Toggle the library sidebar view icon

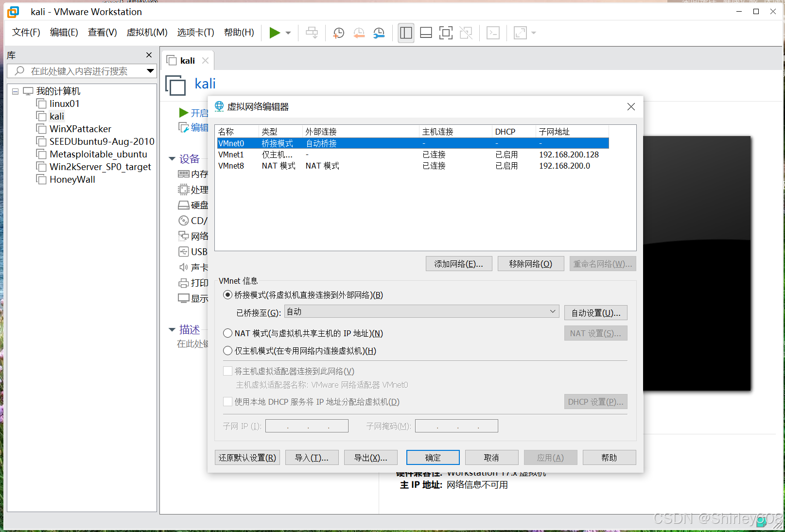click(x=406, y=33)
